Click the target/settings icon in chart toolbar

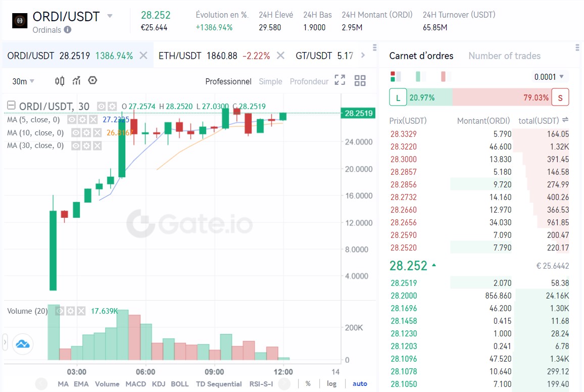91,80
